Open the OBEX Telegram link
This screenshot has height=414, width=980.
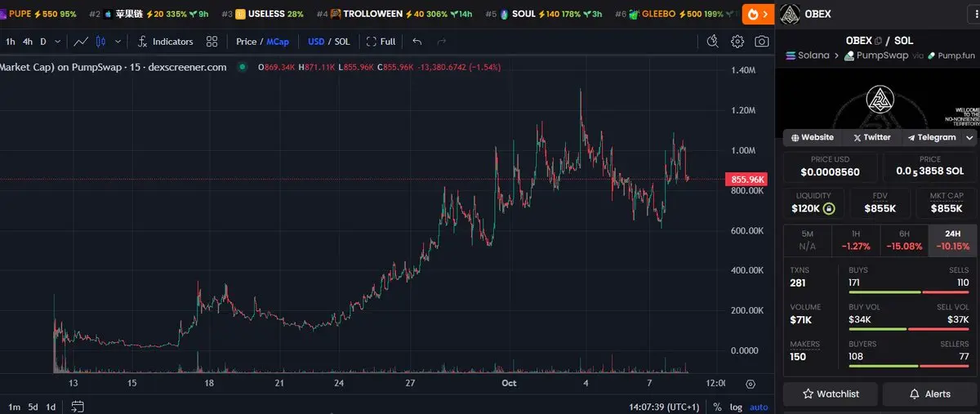(x=930, y=137)
